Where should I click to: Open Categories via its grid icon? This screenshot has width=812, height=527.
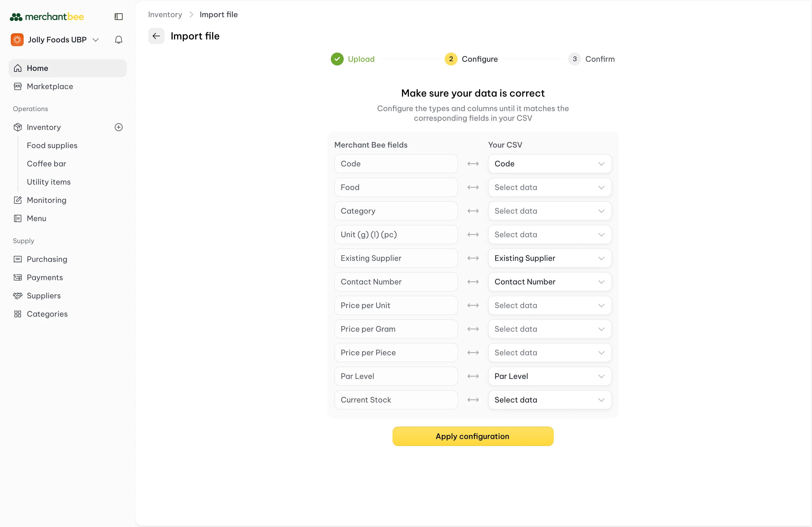[17, 314]
